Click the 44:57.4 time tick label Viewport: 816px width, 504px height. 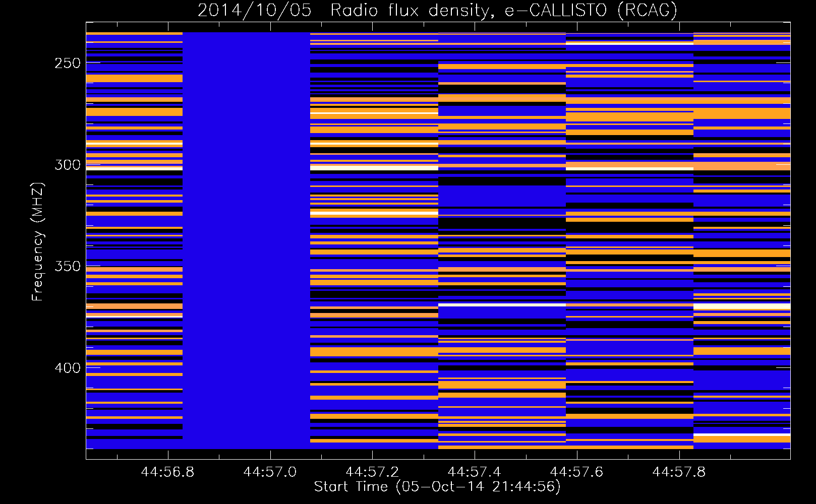pyautogui.click(x=475, y=472)
